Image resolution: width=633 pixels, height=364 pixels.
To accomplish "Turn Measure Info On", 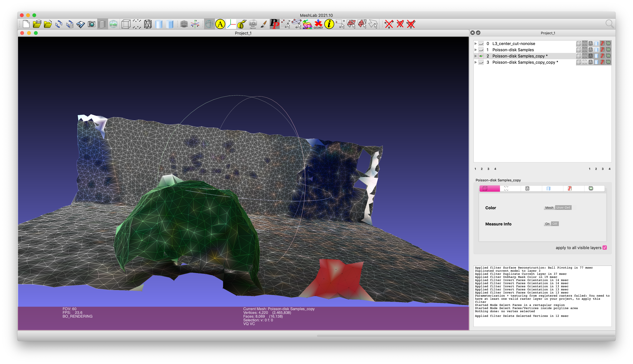I will tap(547, 224).
